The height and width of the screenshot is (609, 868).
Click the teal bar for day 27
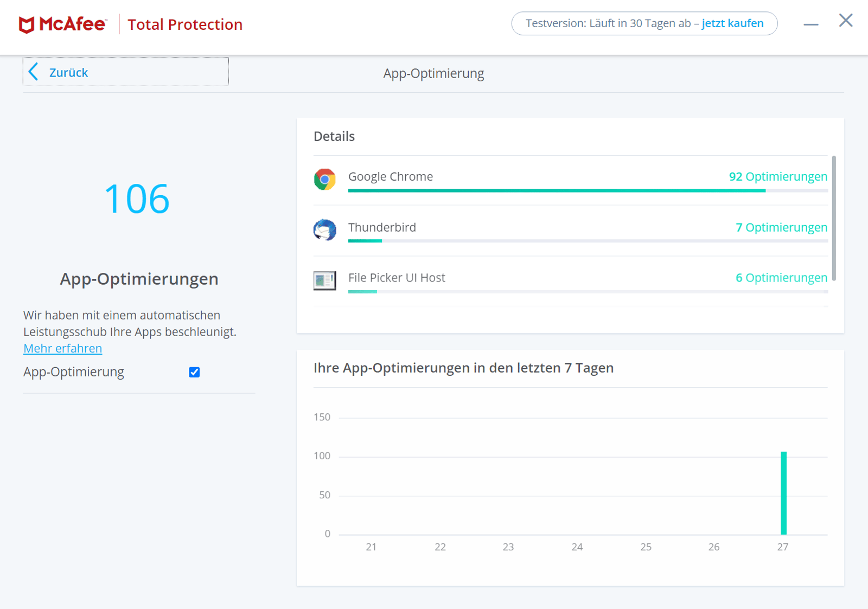pos(783,492)
